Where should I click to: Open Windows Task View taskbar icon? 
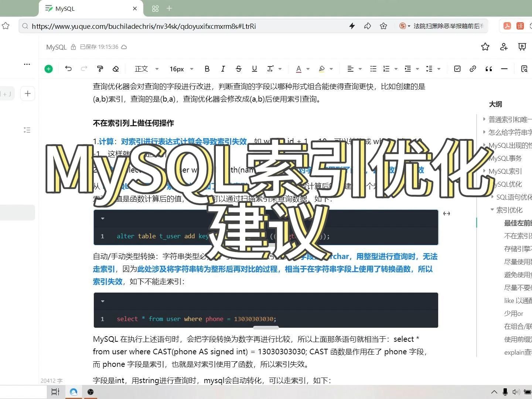pos(55,392)
